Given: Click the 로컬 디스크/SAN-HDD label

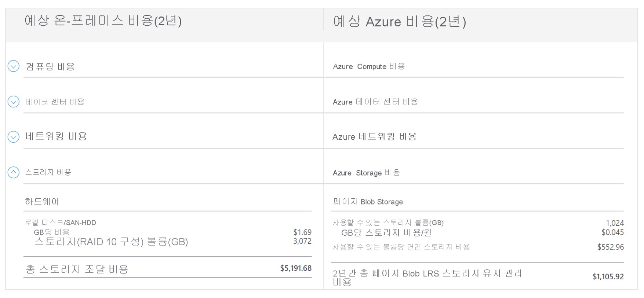Looking at the screenshot, I should 60,223.
